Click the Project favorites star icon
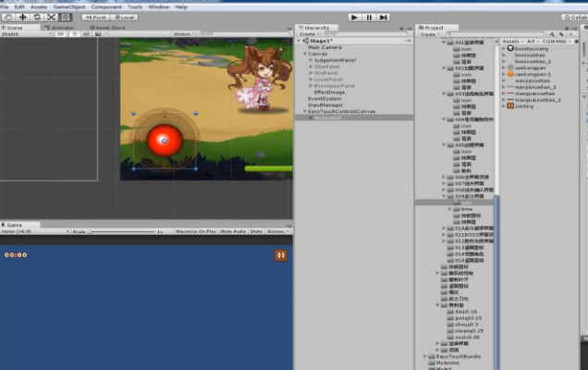The height and width of the screenshot is (370, 588). click(570, 34)
